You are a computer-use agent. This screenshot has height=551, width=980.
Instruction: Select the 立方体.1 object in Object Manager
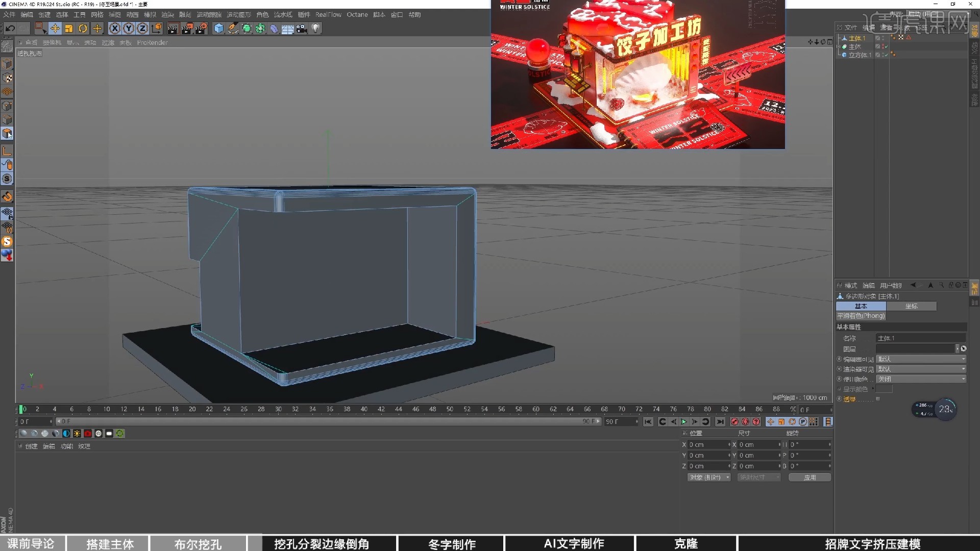point(860,55)
